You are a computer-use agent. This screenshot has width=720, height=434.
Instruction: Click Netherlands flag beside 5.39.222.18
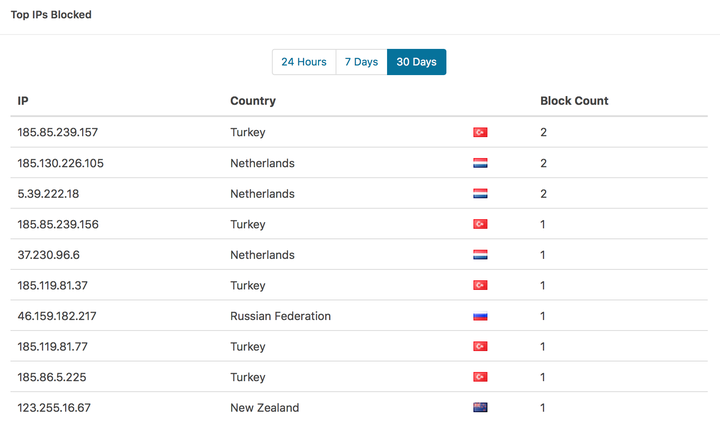click(x=480, y=194)
